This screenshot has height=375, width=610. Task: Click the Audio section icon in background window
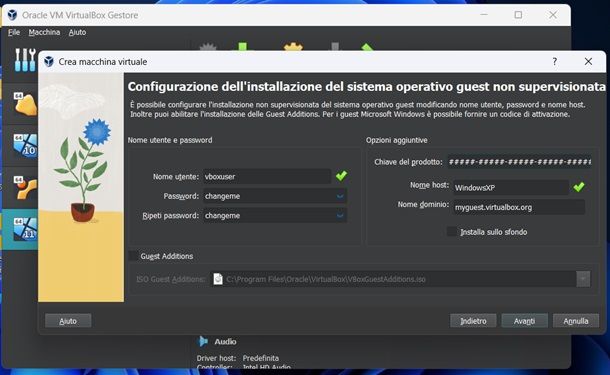click(203, 341)
